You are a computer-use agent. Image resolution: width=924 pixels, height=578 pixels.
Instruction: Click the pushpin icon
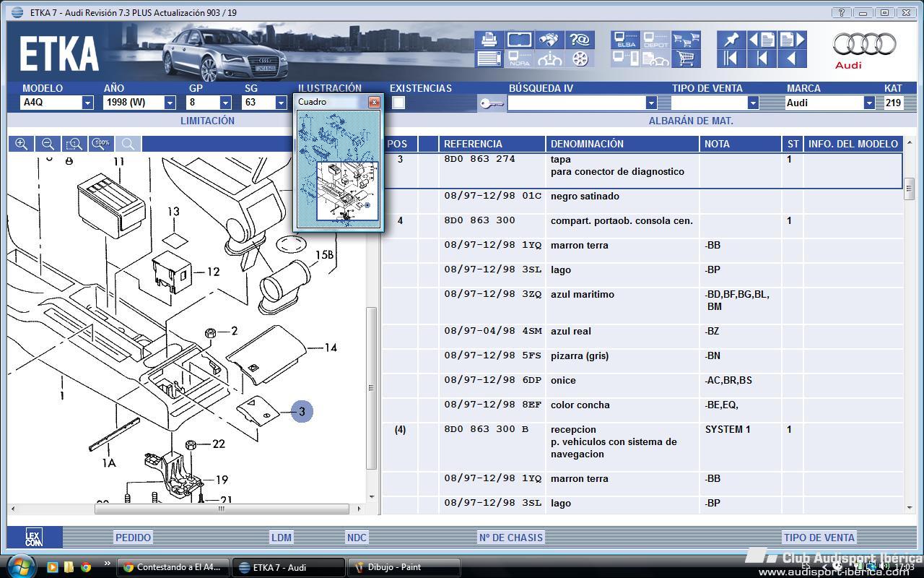pyautogui.click(x=731, y=40)
